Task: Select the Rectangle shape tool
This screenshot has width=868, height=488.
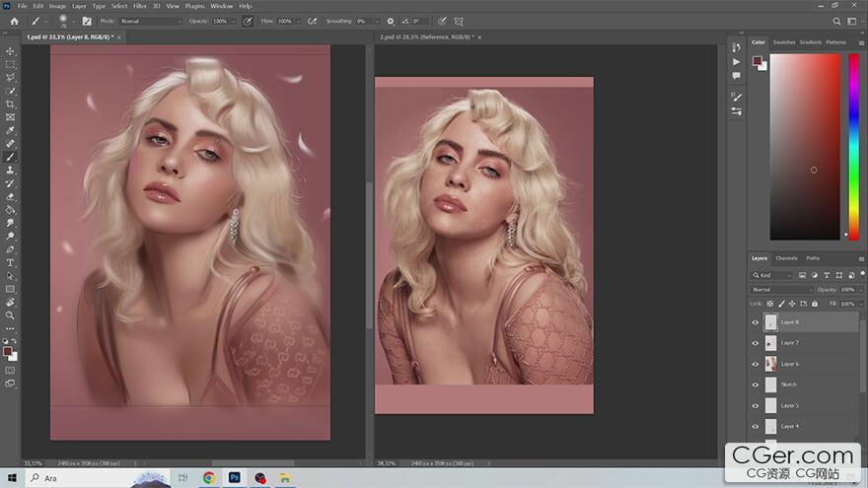Action: coord(10,289)
